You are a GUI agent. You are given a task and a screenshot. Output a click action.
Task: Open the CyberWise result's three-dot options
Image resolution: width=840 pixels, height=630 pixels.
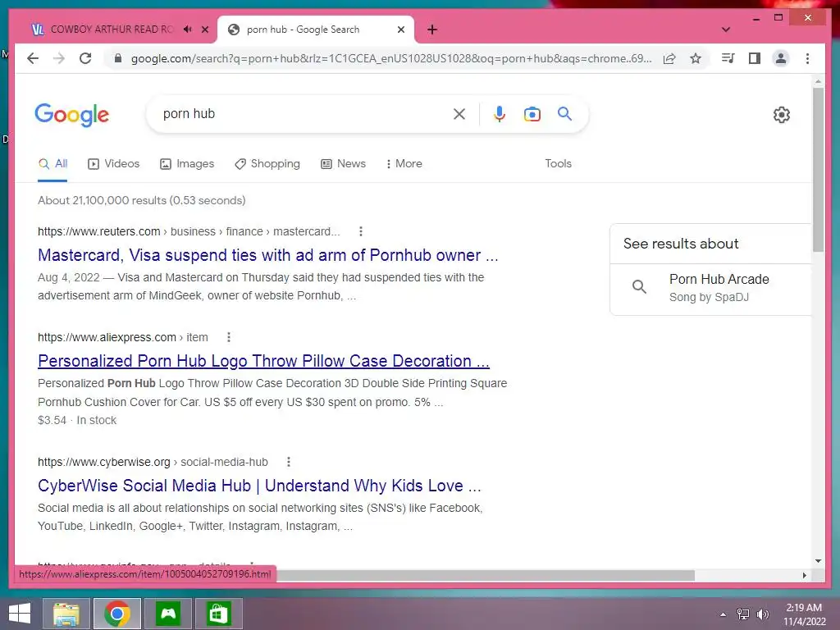point(289,462)
